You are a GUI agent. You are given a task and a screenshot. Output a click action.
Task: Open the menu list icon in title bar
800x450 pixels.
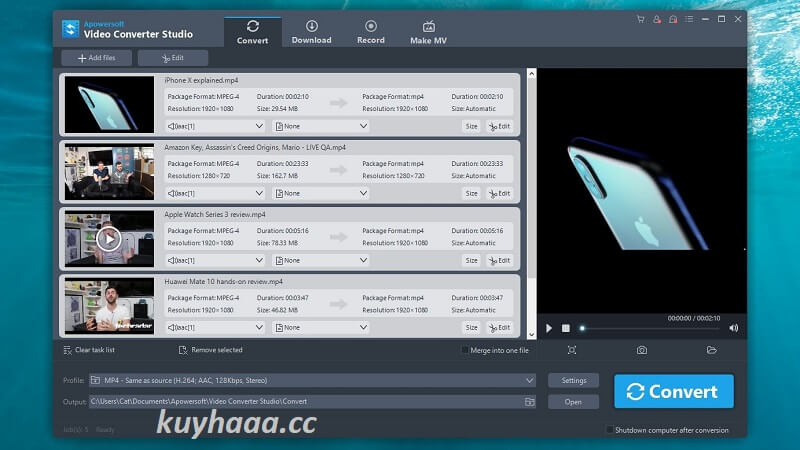coord(689,19)
